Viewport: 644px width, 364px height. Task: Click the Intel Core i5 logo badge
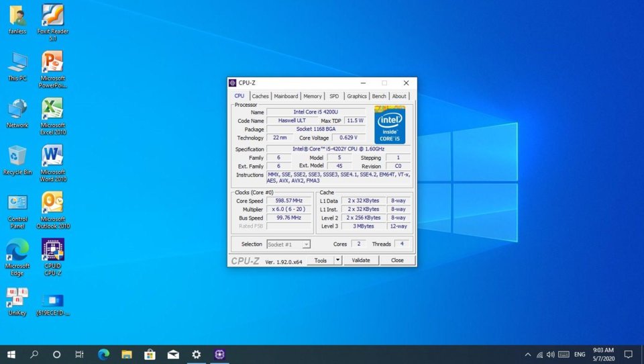pos(390,125)
